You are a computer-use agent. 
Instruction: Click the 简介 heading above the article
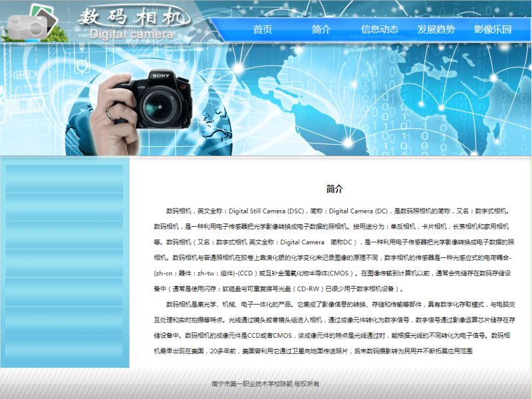point(334,189)
